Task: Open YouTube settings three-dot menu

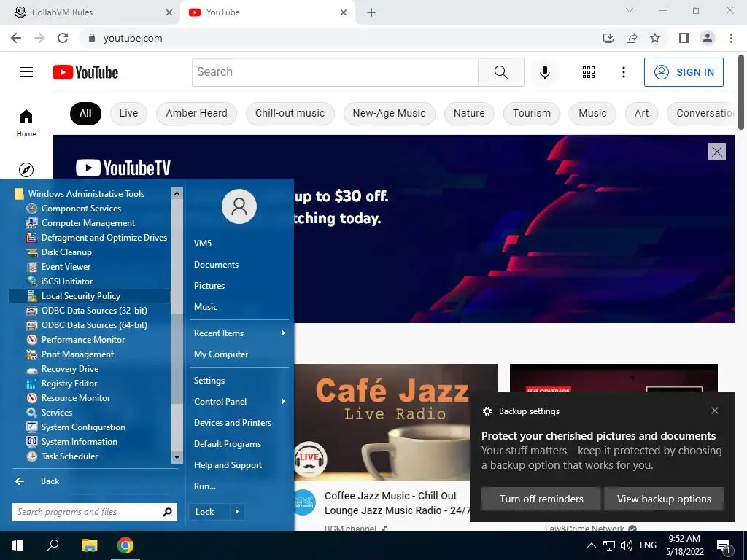Action: pyautogui.click(x=623, y=72)
